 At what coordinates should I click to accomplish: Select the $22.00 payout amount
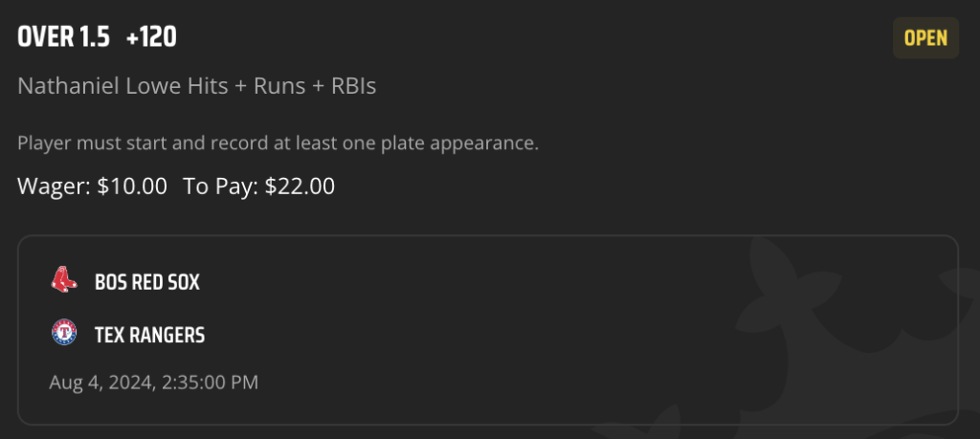tap(300, 187)
